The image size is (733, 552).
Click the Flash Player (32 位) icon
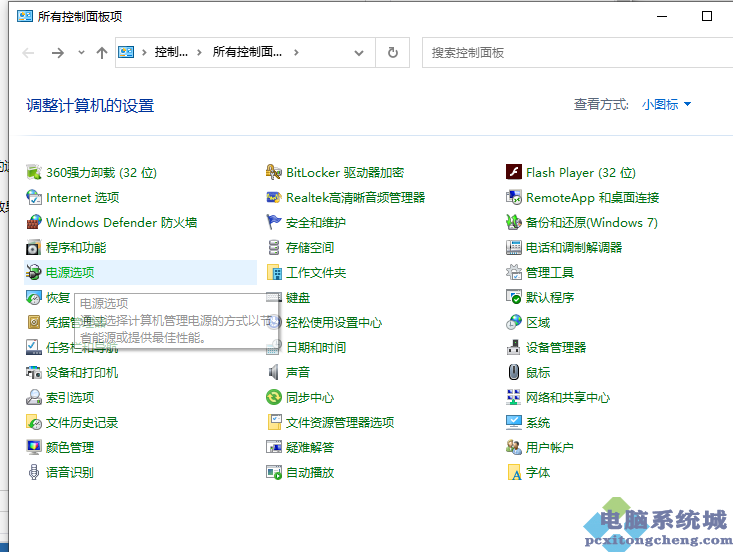tap(514, 172)
